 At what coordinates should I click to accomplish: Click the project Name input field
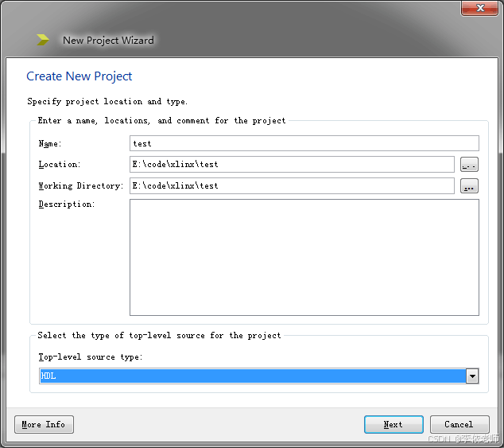point(304,143)
